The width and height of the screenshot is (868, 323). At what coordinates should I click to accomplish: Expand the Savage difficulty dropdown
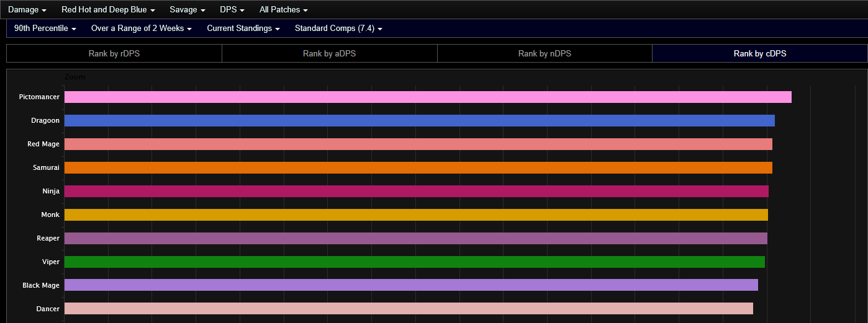pyautogui.click(x=188, y=10)
